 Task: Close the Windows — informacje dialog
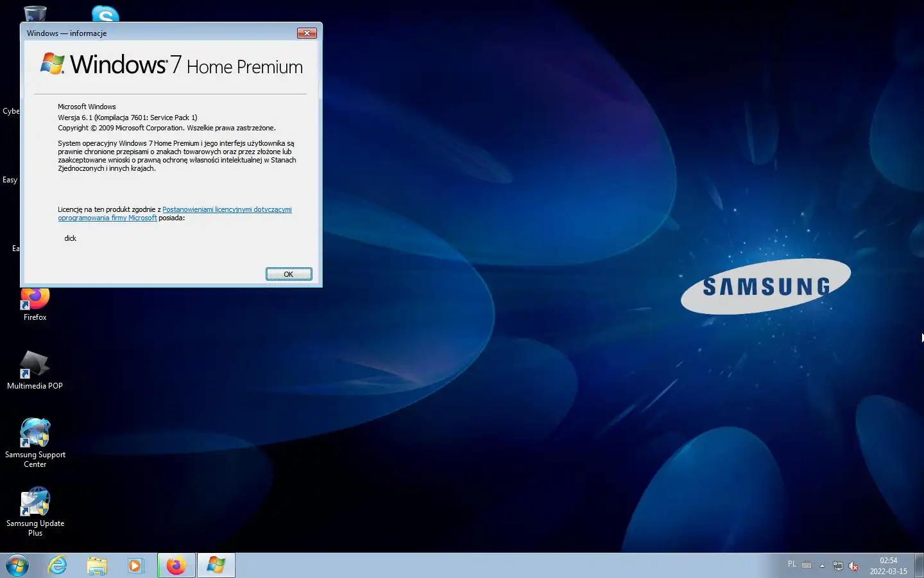(307, 33)
